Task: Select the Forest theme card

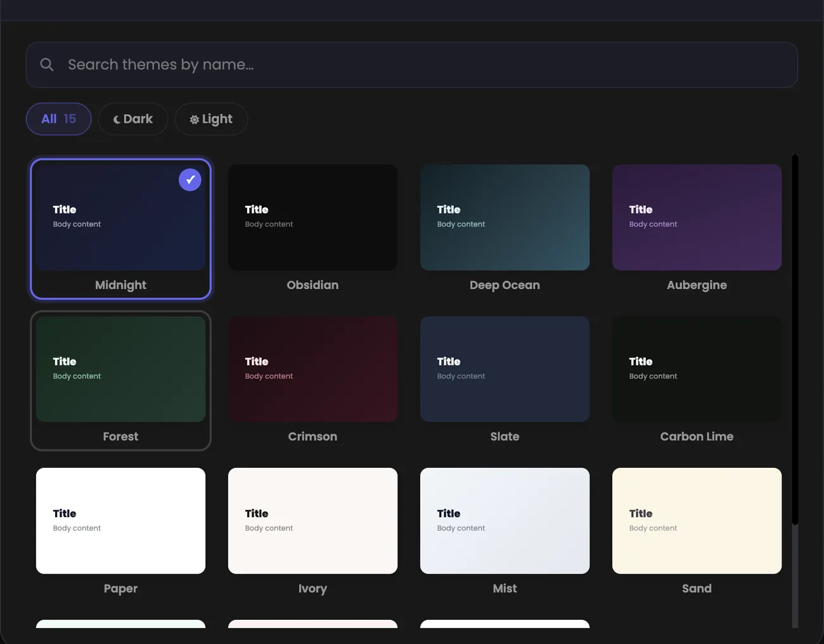Action: tap(120, 381)
